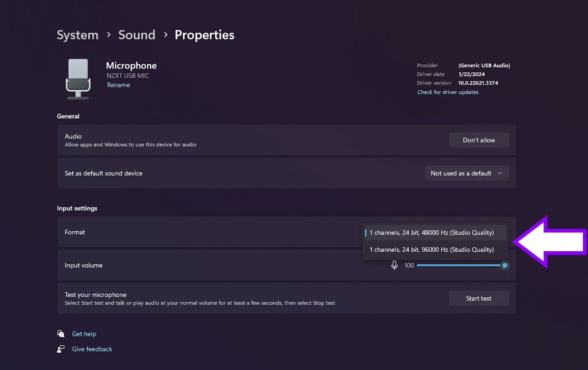Click Check for driver updates
The width and height of the screenshot is (588, 370).
pos(447,92)
